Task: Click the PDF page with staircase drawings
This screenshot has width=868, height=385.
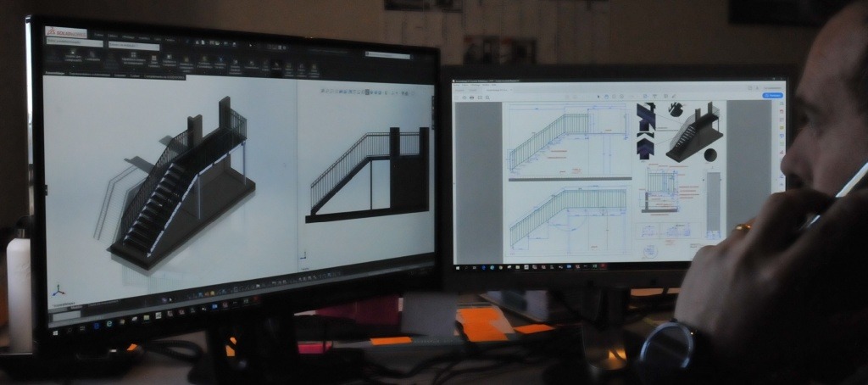Action: point(615,183)
